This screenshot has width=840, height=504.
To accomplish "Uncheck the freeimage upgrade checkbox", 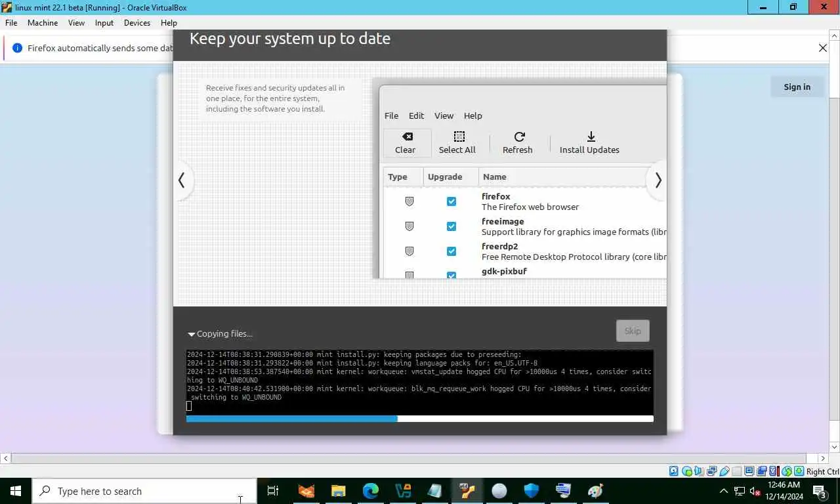I will 451,226.
